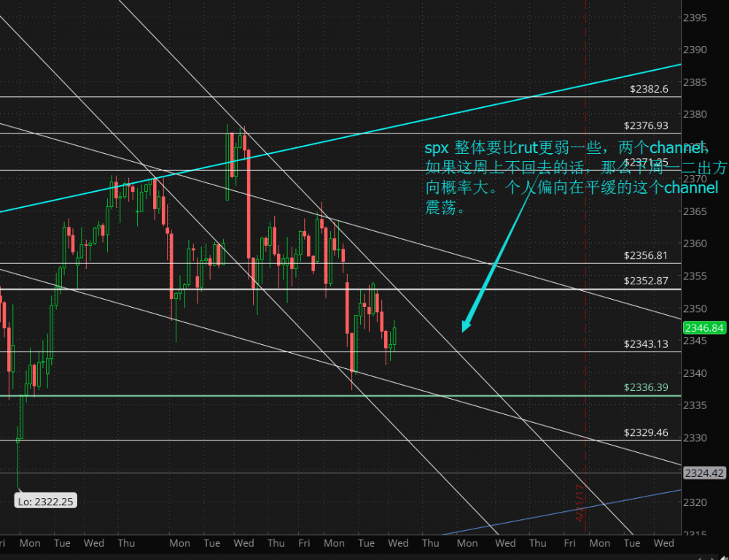Click the gray 2324.42 price badge
The image size is (729, 560).
click(x=704, y=473)
